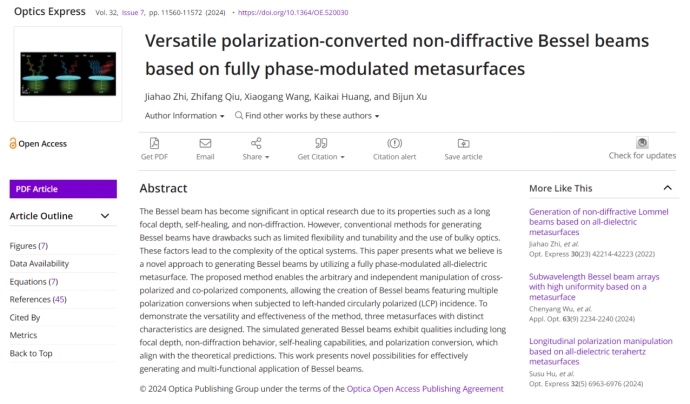Go to Figures in the article outline
The image size is (690, 404).
(x=28, y=245)
